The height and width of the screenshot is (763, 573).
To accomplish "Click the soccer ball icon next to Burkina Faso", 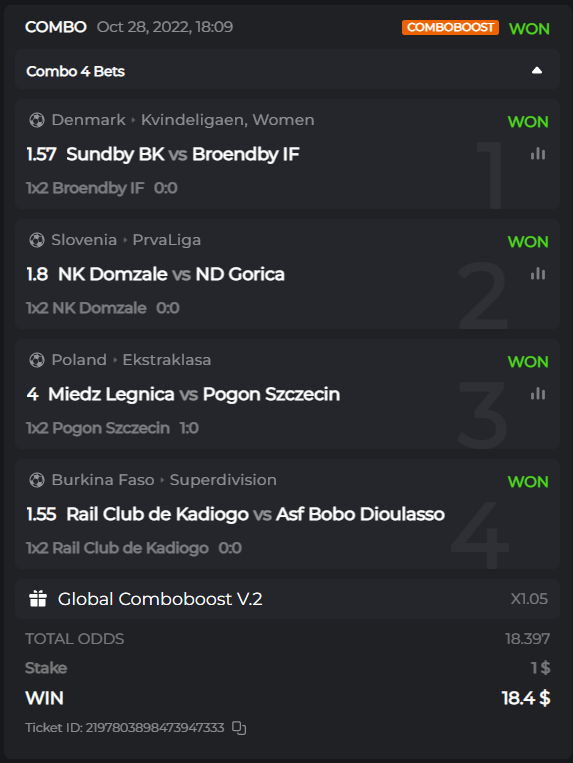I will [36, 480].
